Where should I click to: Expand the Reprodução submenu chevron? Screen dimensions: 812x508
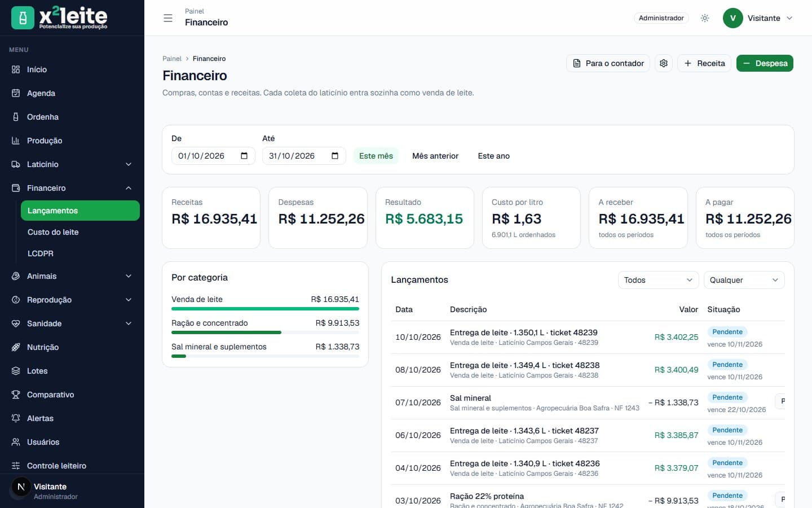(129, 300)
